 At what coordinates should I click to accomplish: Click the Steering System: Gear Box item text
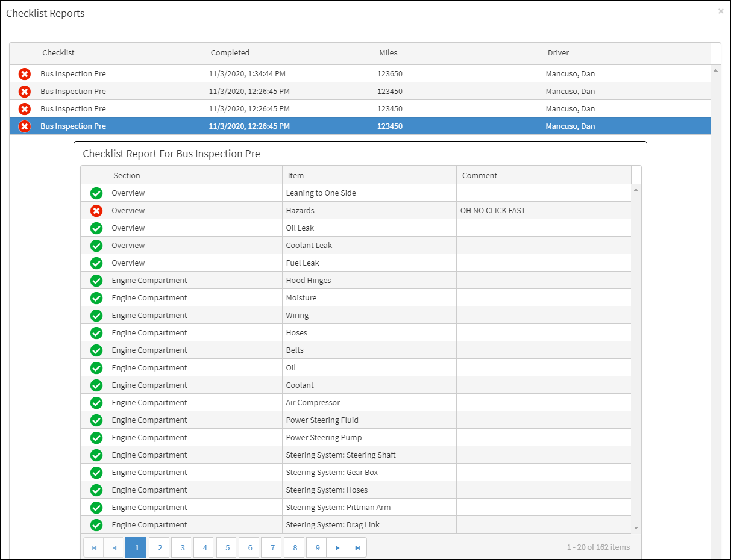(x=332, y=473)
